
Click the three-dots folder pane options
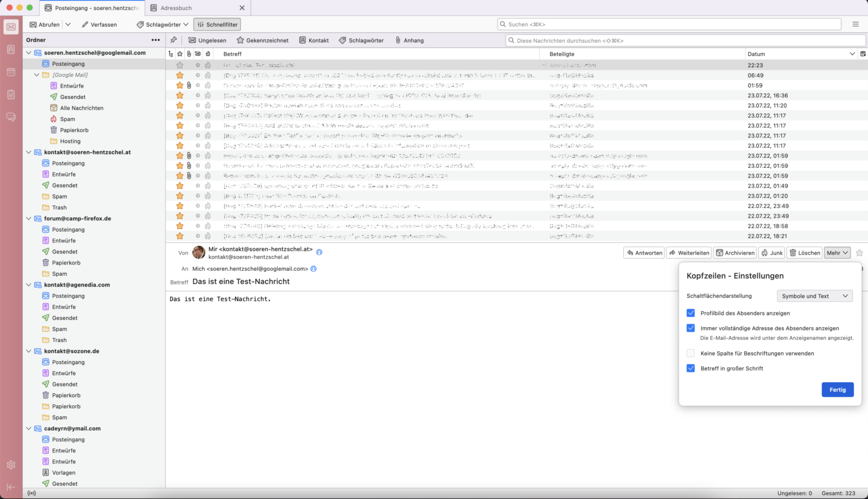click(x=155, y=40)
